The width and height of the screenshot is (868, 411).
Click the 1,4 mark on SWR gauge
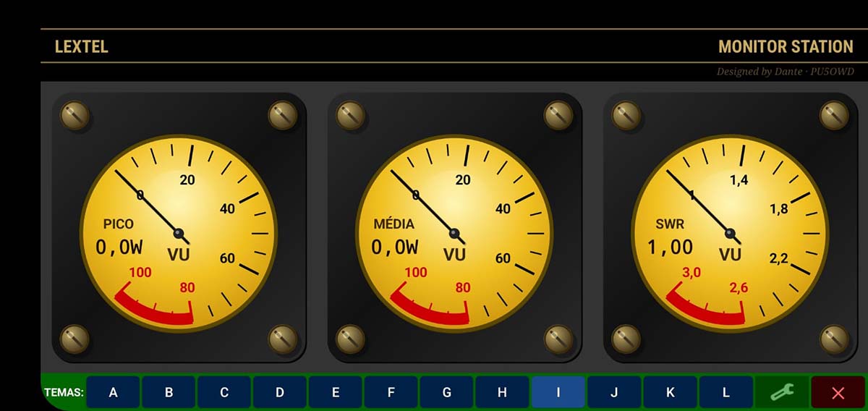739,180
